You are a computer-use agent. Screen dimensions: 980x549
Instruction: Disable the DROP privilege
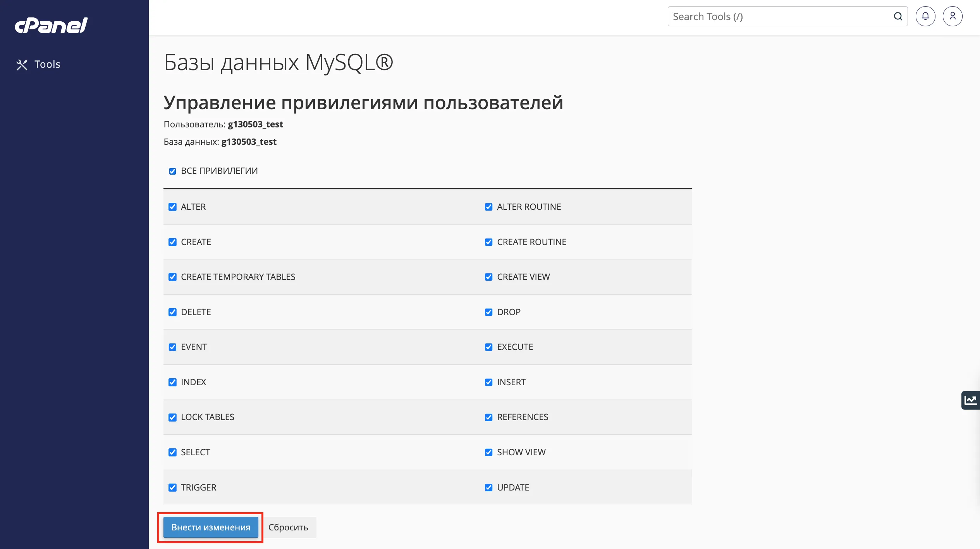point(488,312)
